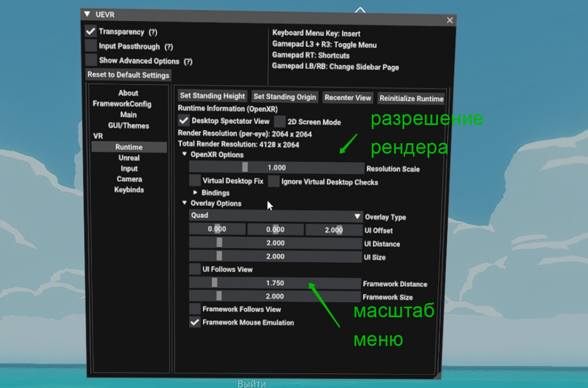588x388 pixels.
Task: Open the About page
Action: [x=128, y=93]
